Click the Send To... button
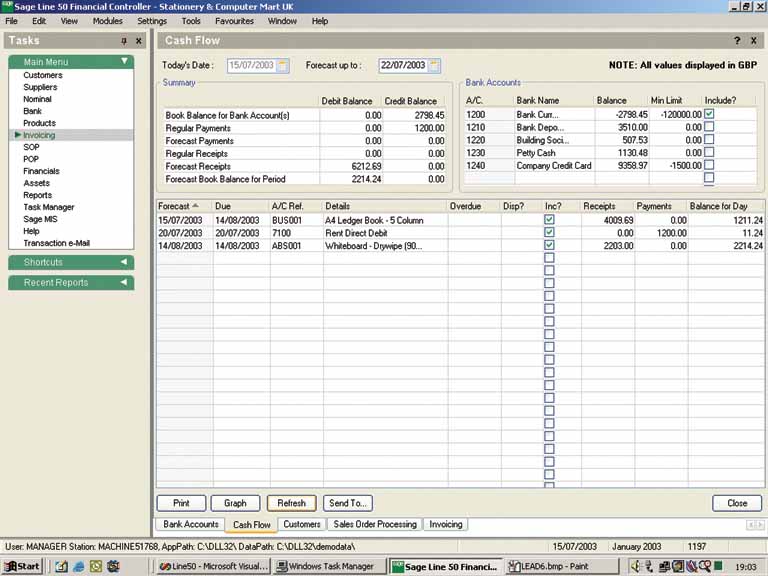Viewport: 768px width, 576px height. click(348, 503)
